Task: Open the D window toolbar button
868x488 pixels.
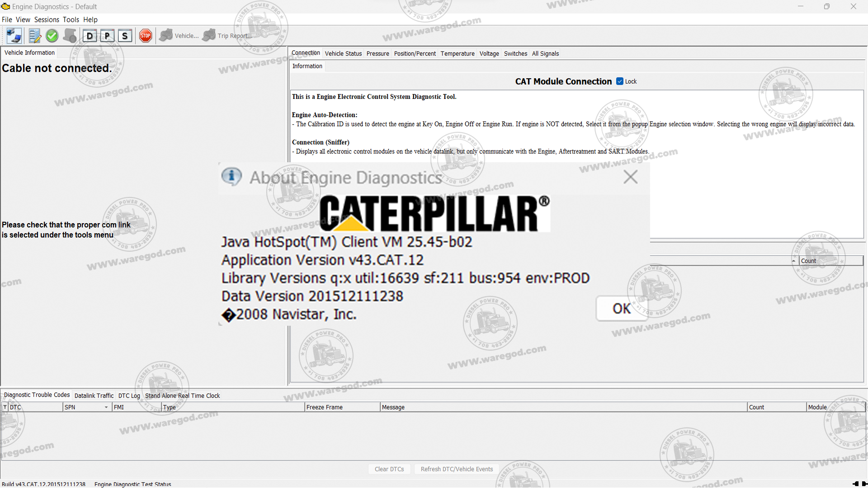Action: point(90,36)
